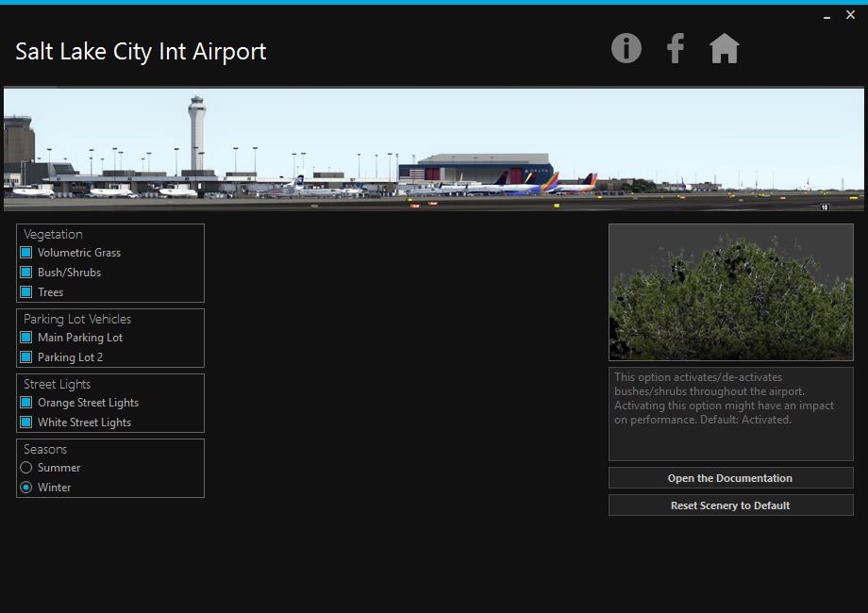
Task: Open the Facebook page icon
Action: click(676, 48)
